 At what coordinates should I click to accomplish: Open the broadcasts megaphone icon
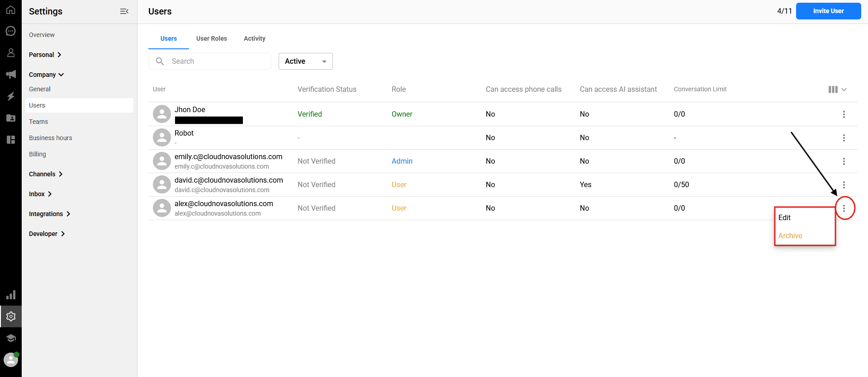11,75
